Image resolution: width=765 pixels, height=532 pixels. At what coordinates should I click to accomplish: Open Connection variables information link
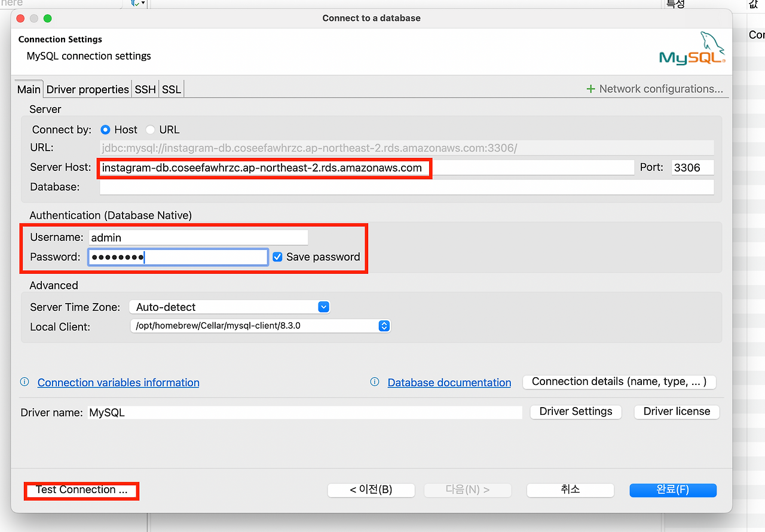point(118,383)
